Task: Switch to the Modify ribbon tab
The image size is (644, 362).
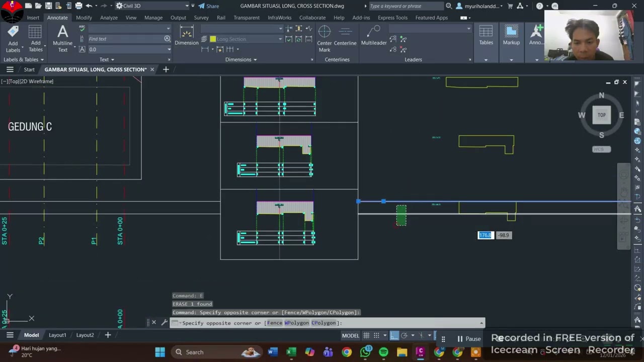Action: 84,18
